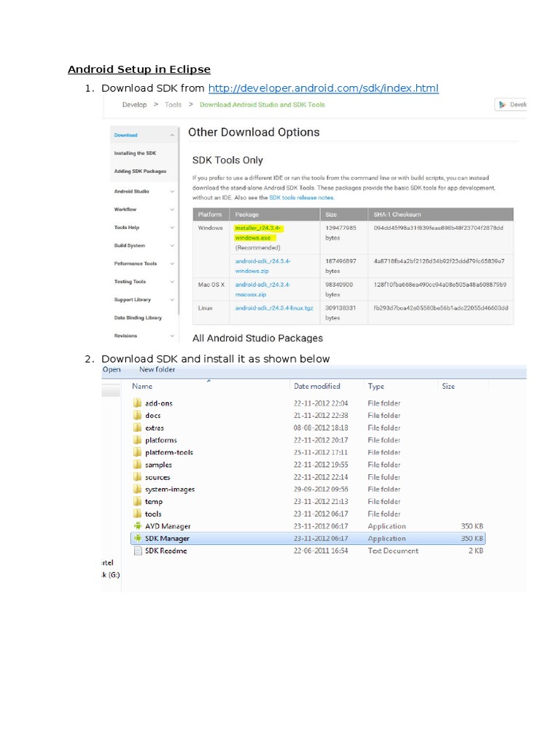Screen dimensions: 560x747
Task: Download android-sdk_r24.3.4-macosx.zip
Action: [x=262, y=289]
